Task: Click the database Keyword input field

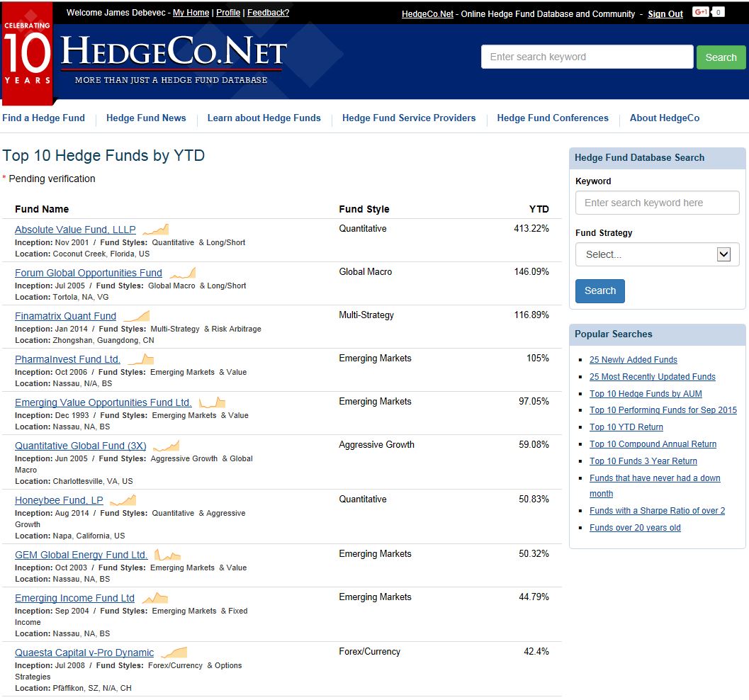Action: click(658, 203)
